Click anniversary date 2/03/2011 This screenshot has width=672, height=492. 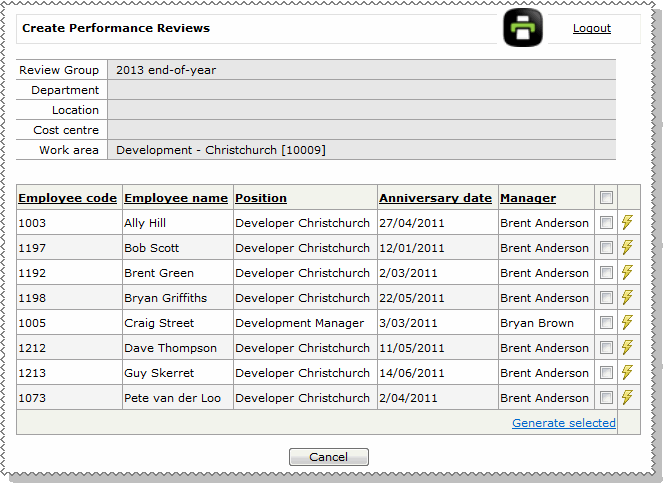[x=408, y=273]
